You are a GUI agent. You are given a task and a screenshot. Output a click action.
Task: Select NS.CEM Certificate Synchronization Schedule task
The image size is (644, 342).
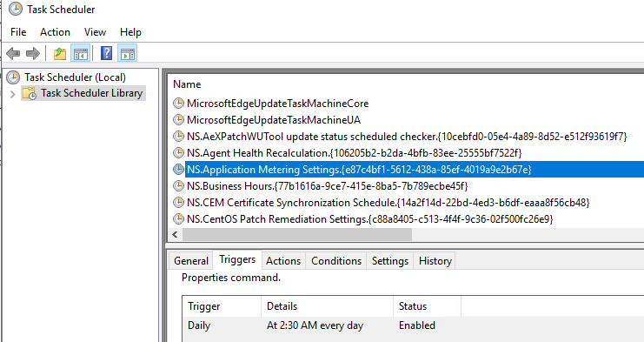pyautogui.click(x=388, y=202)
